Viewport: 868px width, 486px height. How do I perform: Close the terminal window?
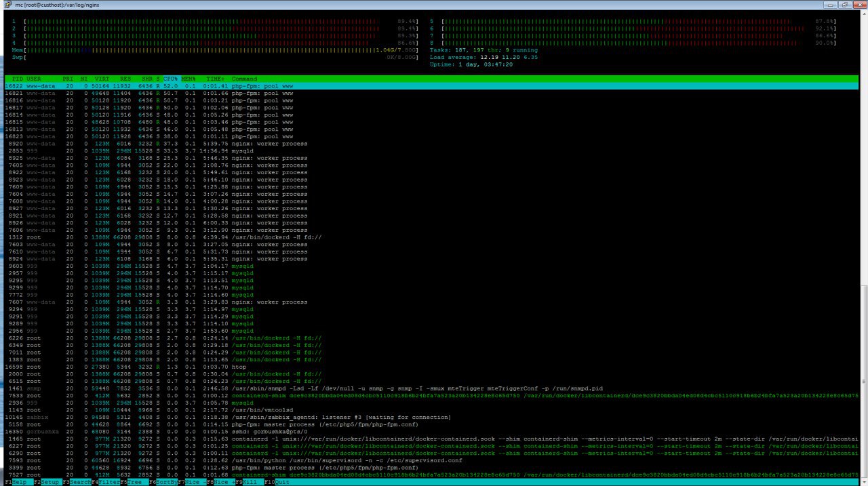860,5
